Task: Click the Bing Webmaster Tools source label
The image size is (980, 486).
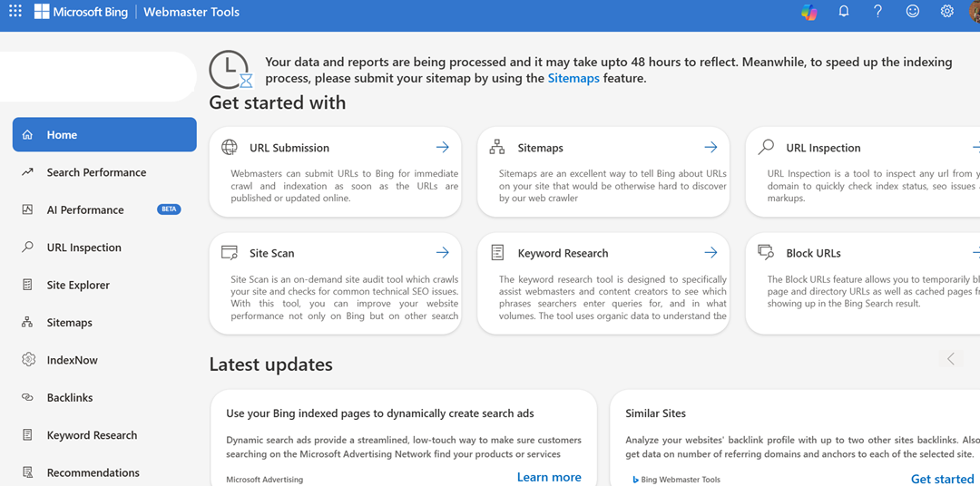Action: 676,480
